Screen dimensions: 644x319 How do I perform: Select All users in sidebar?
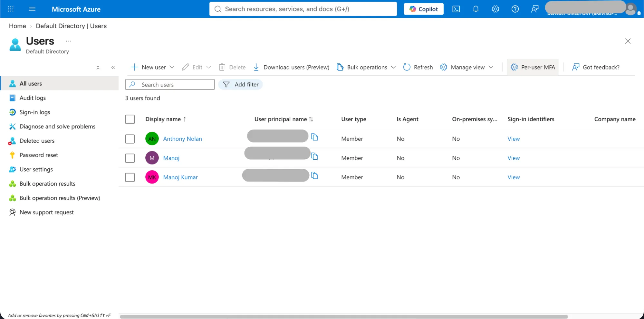click(x=59, y=83)
